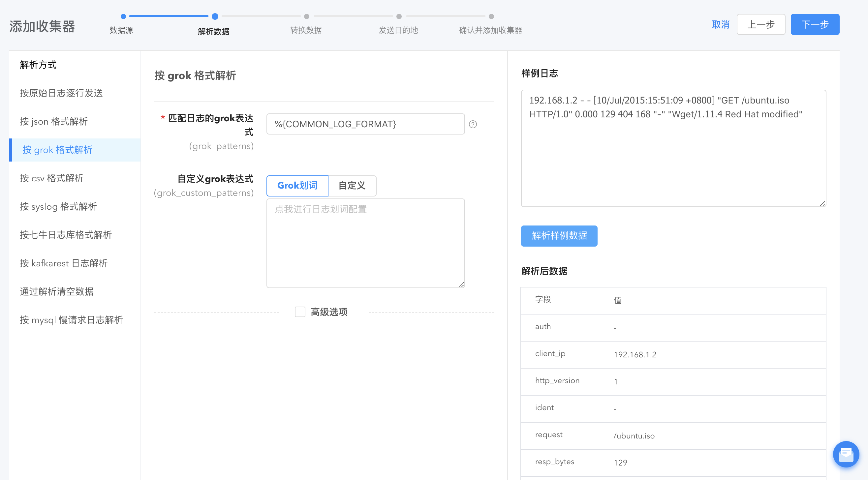Proceed with the 下一步 button

pos(815,24)
